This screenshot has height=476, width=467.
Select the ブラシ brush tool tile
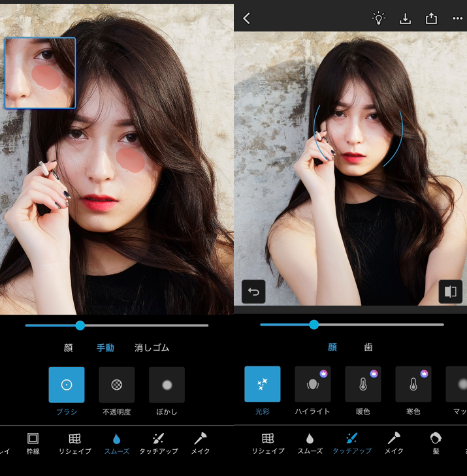pyautogui.click(x=67, y=385)
